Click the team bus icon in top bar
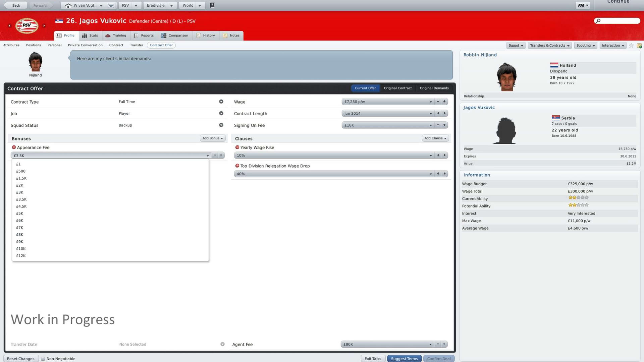Screen dimensions: 644x362 tap(111, 6)
